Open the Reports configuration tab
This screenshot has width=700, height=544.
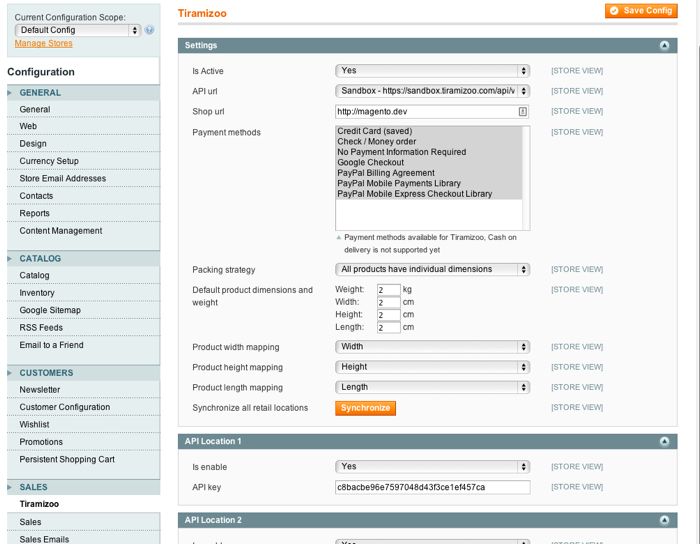pos(83,213)
